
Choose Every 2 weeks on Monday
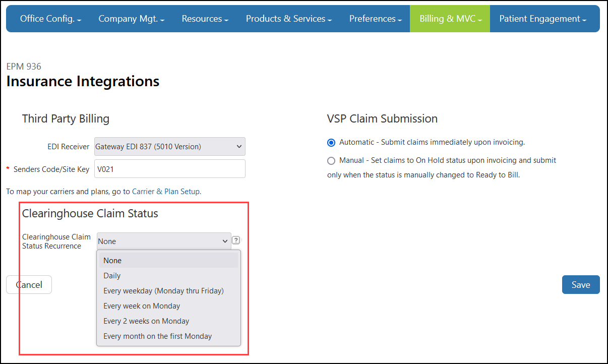click(146, 321)
